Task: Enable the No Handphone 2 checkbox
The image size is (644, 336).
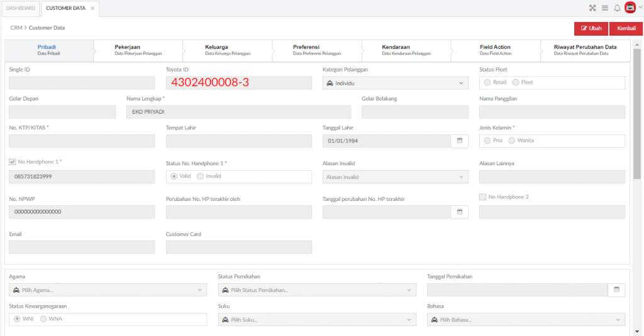Action: click(x=482, y=197)
